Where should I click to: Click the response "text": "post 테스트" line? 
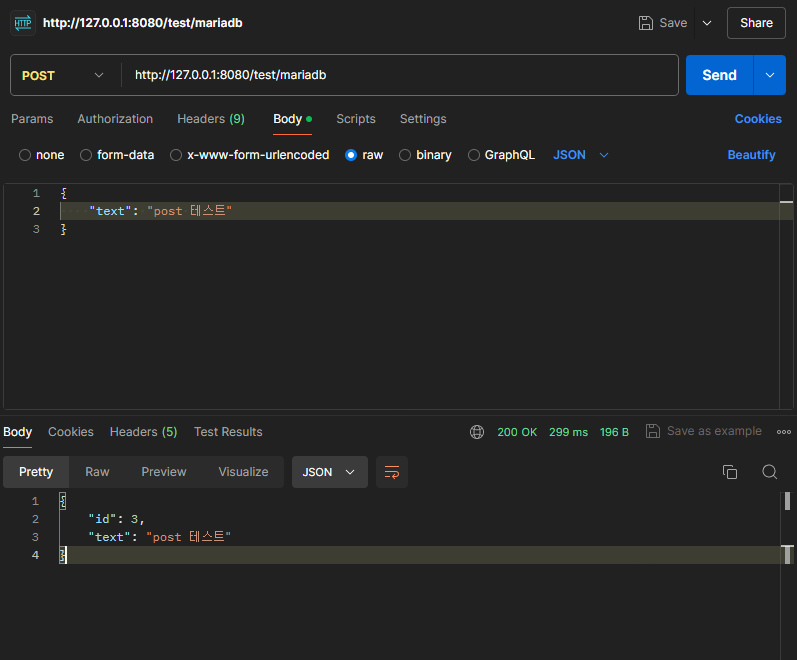tap(160, 537)
